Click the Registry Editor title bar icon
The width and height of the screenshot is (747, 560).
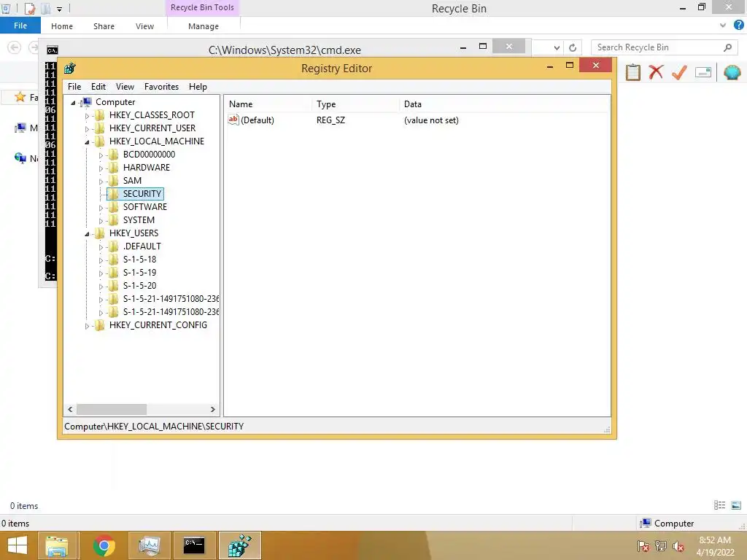click(x=70, y=68)
